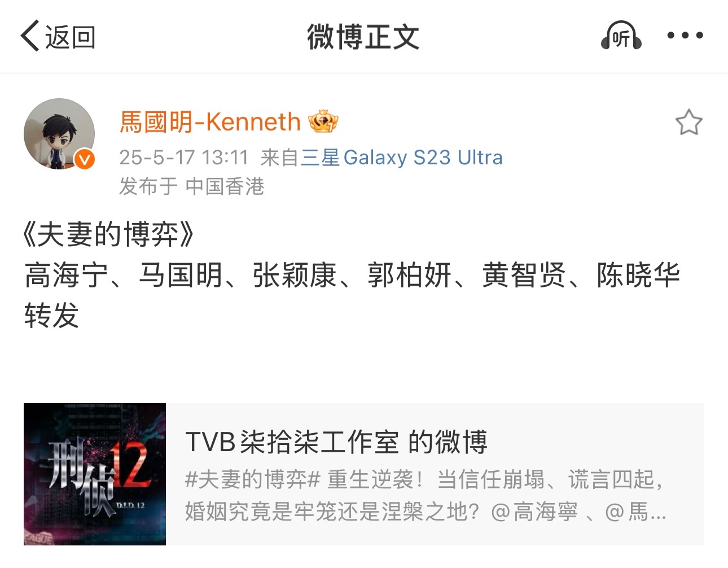Click the orange verified V badge
The width and height of the screenshot is (728, 568).
coord(85,159)
